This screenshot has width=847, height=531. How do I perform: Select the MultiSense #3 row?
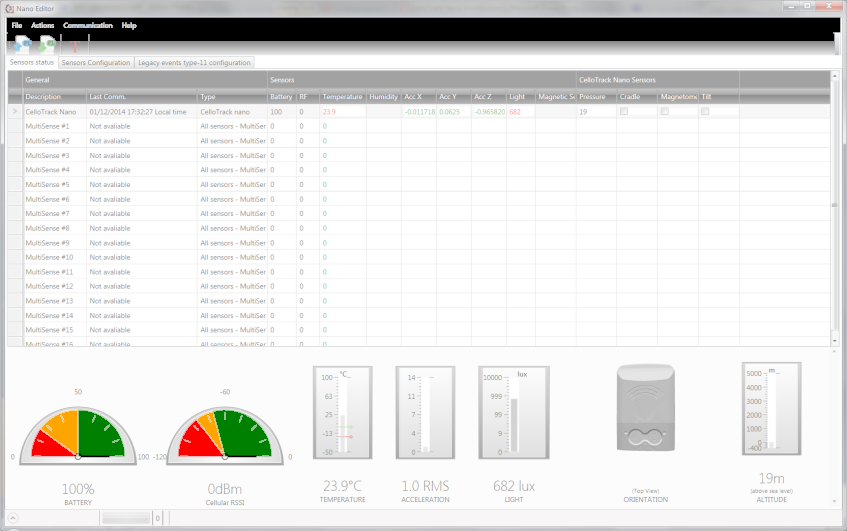[x=419, y=156]
